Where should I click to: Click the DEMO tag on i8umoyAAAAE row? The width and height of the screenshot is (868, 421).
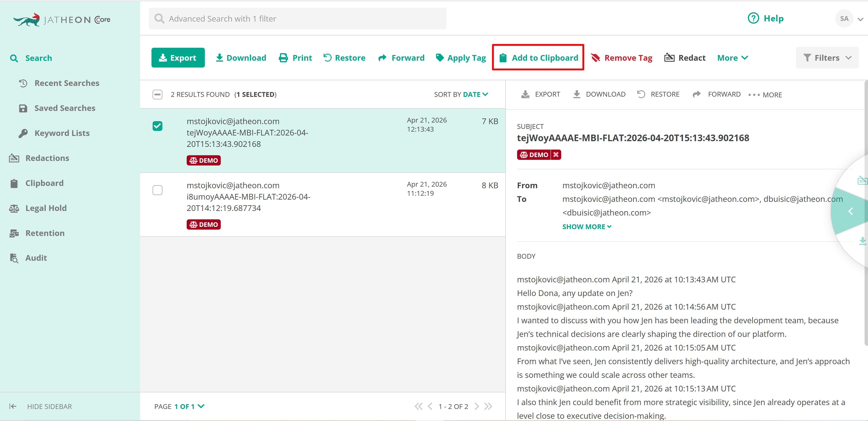click(x=203, y=224)
